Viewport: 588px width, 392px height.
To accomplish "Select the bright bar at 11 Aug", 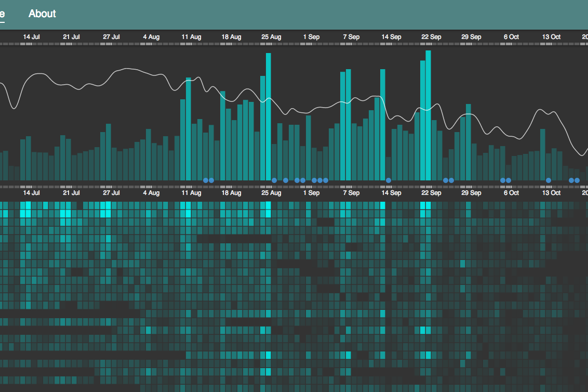I will click(189, 129).
